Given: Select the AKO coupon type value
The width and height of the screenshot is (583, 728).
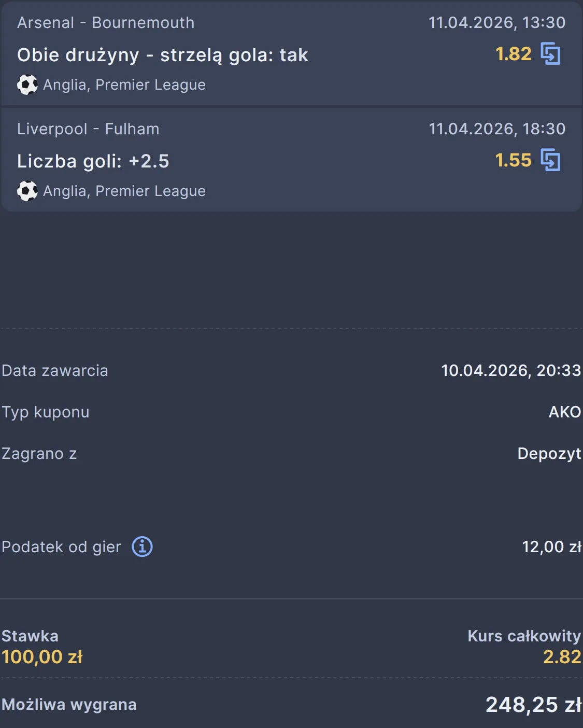Looking at the screenshot, I should [x=564, y=412].
